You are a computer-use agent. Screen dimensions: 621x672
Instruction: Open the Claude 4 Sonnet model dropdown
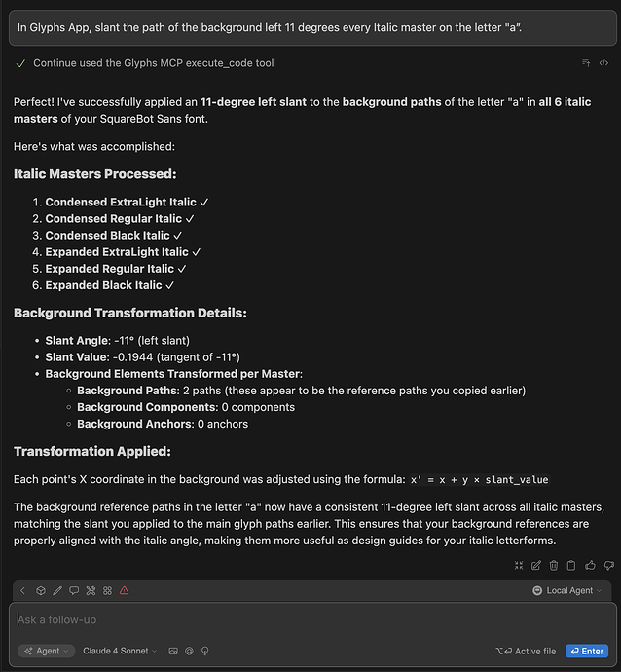pyautogui.click(x=120, y=651)
